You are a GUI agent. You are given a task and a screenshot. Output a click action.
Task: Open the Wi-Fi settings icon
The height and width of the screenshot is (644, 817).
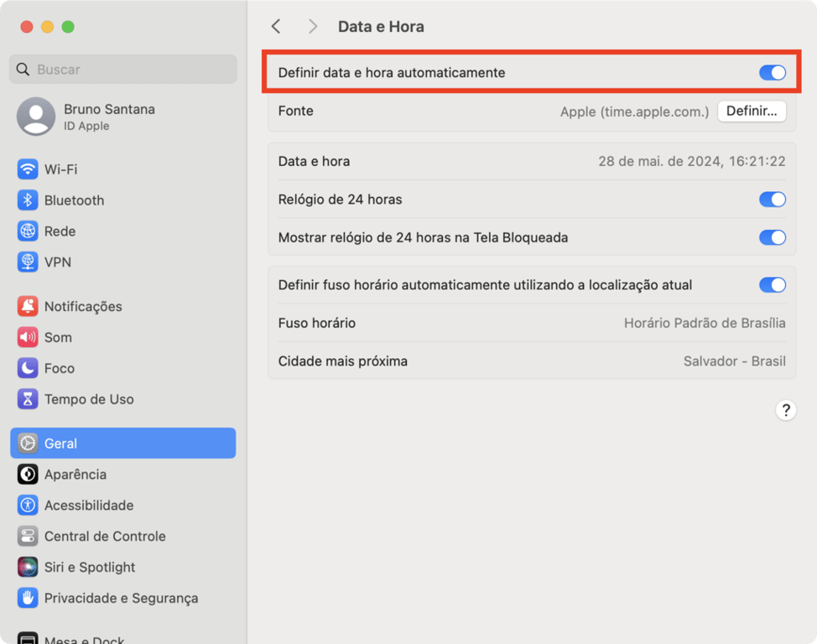click(28, 169)
